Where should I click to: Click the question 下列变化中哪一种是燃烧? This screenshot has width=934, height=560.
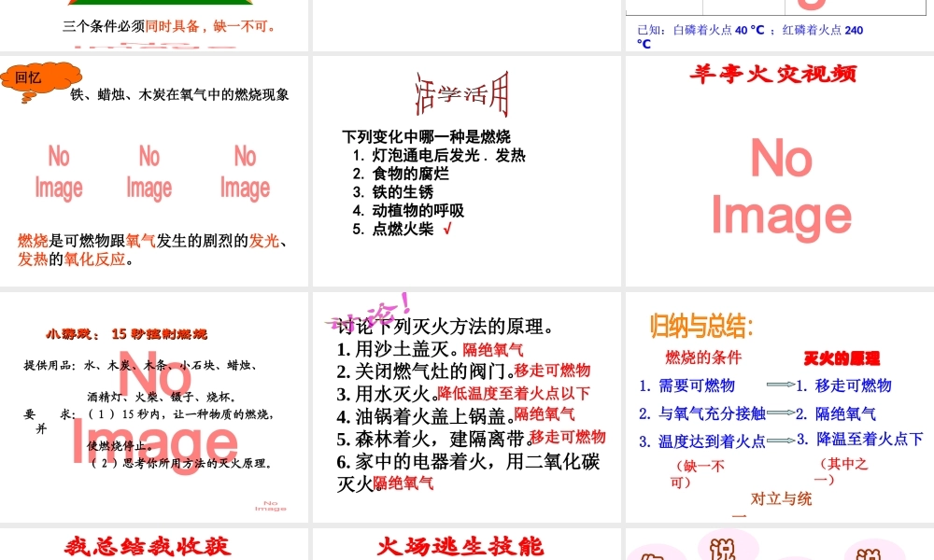click(427, 137)
